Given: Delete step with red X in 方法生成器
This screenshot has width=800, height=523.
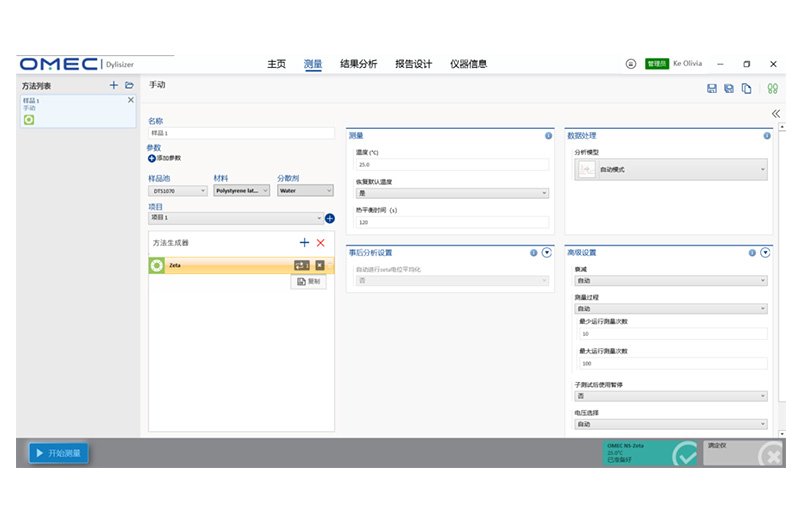Looking at the screenshot, I should click(x=320, y=243).
